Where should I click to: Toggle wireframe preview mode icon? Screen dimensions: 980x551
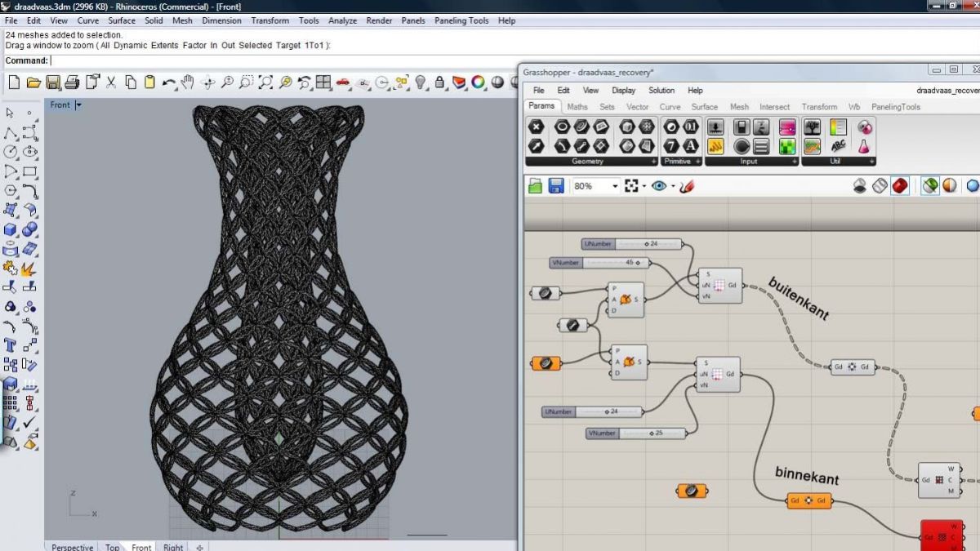880,186
